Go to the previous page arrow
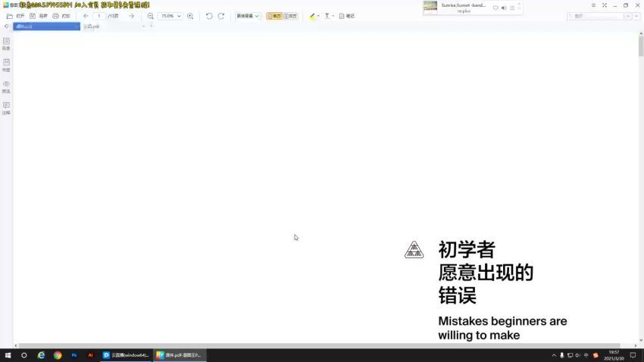Viewport: 644px width, 362px height. tap(86, 16)
